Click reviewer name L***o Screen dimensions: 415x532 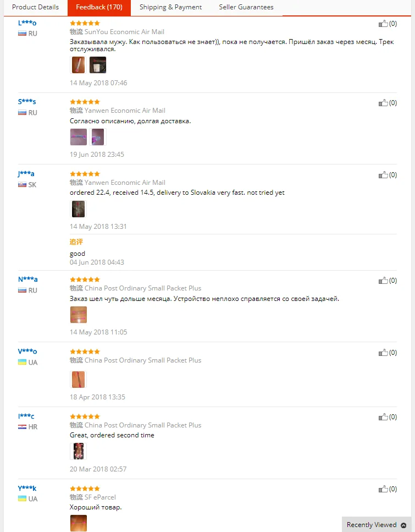[x=27, y=23]
